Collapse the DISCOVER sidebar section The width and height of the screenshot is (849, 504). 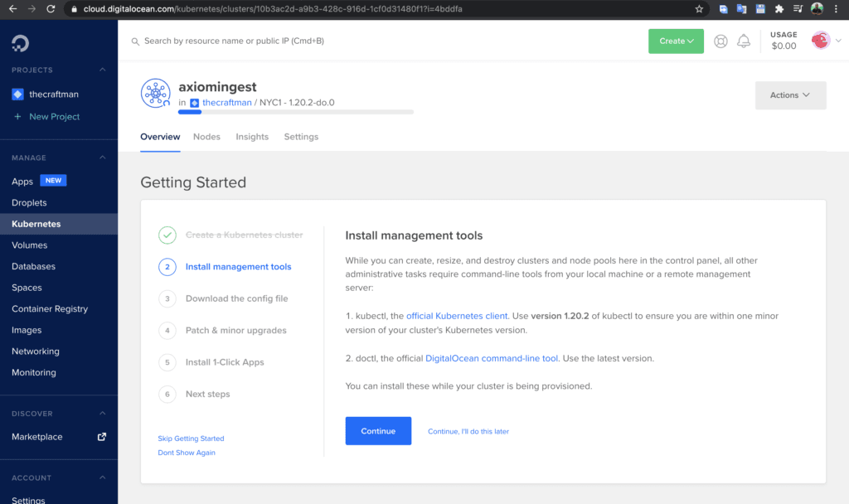(102, 414)
